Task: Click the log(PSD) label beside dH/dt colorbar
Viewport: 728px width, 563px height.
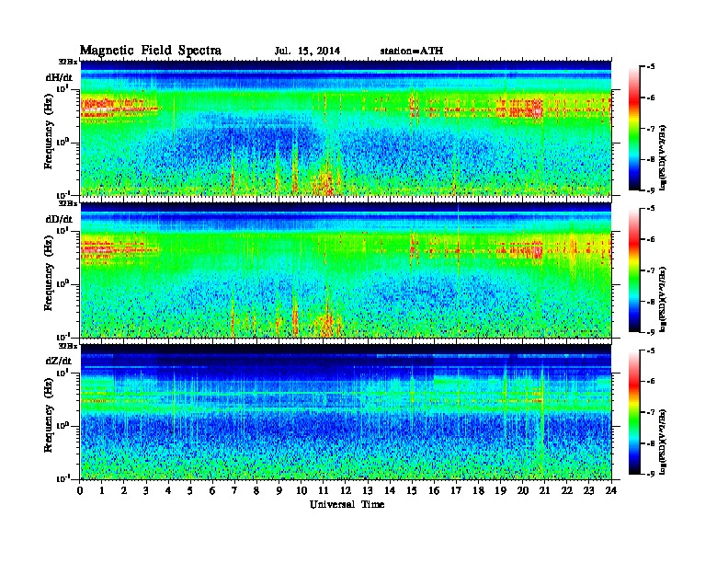Action: coord(664,157)
